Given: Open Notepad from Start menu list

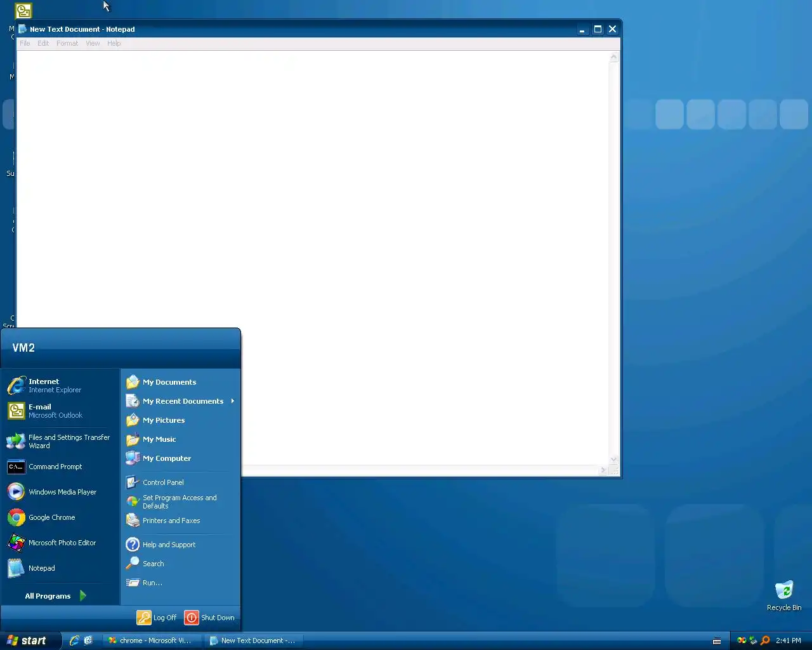Looking at the screenshot, I should click(60, 568).
